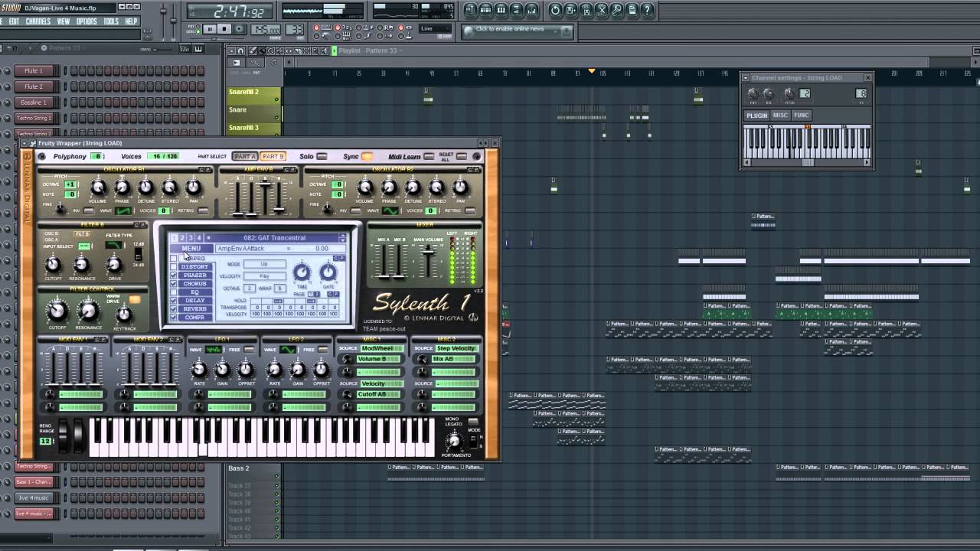The width and height of the screenshot is (980, 551).
Task: Select the live 4 music channel button
Action: (x=34, y=497)
